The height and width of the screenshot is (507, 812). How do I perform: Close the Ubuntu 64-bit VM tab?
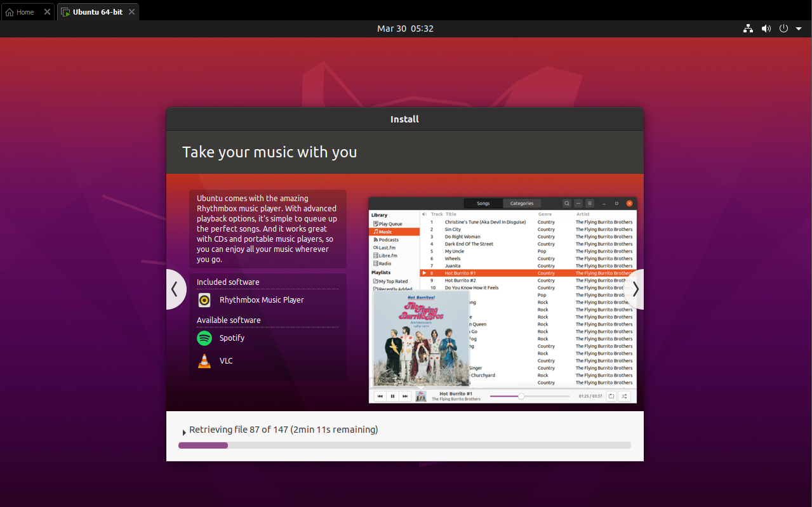pyautogui.click(x=131, y=12)
